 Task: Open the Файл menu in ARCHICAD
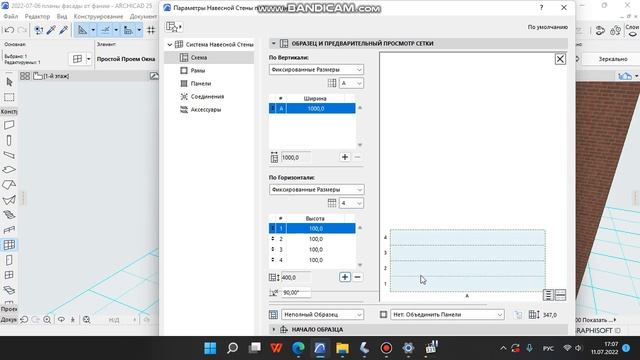point(11,16)
